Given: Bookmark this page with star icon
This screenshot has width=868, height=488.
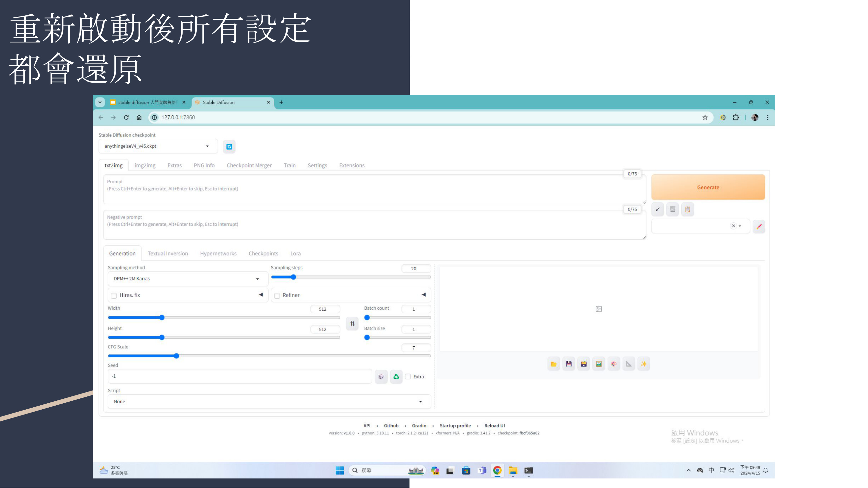Looking at the screenshot, I should point(705,117).
